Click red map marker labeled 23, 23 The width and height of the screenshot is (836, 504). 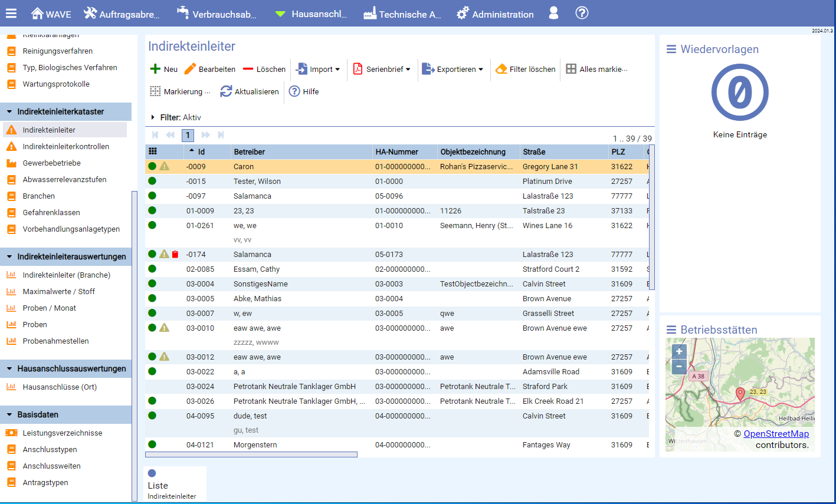[740, 394]
